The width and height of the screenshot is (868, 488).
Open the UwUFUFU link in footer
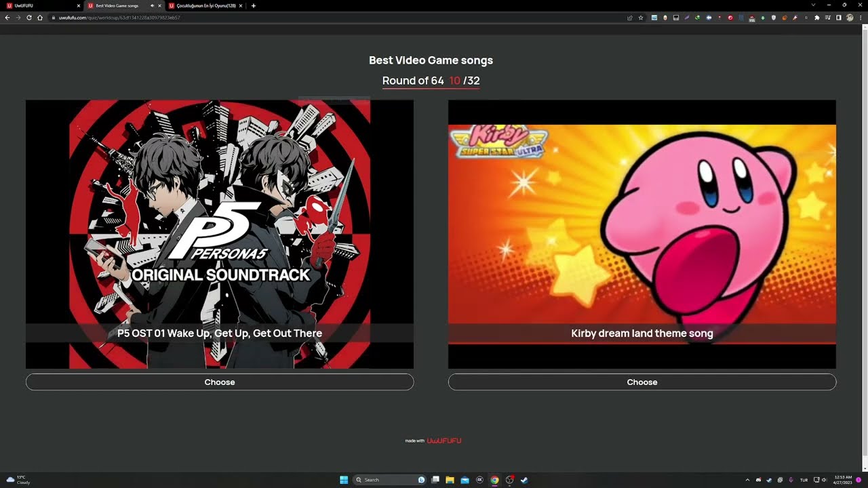pos(444,441)
